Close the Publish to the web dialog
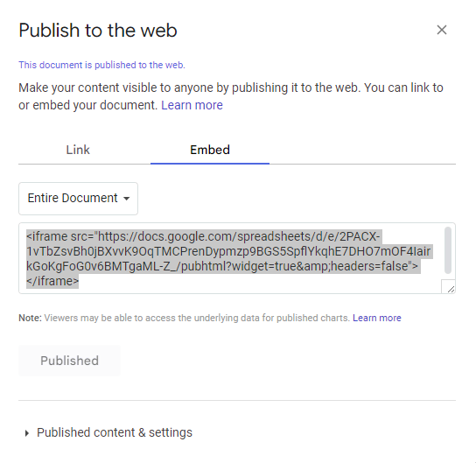The height and width of the screenshot is (463, 476). 441,30
